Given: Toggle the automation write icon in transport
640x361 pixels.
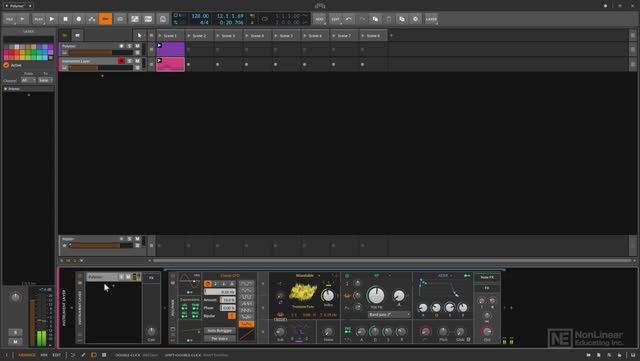Looking at the screenshot, I should [x=92, y=19].
